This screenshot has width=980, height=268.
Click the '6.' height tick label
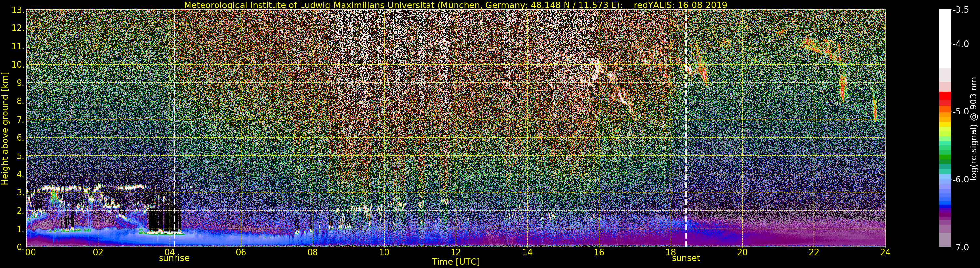tap(20, 138)
